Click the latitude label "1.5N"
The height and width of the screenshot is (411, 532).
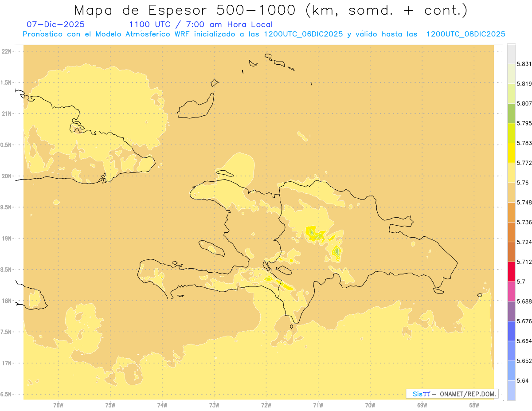click(7, 82)
